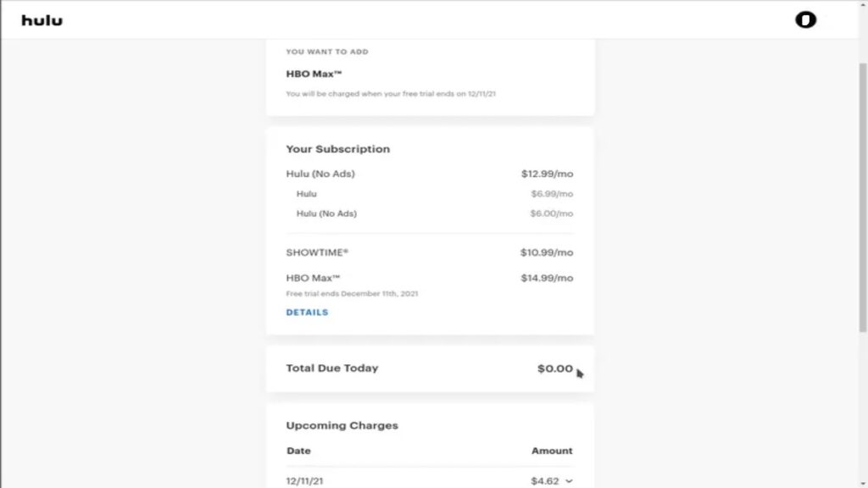Click the $0.00 due amount

(x=553, y=368)
